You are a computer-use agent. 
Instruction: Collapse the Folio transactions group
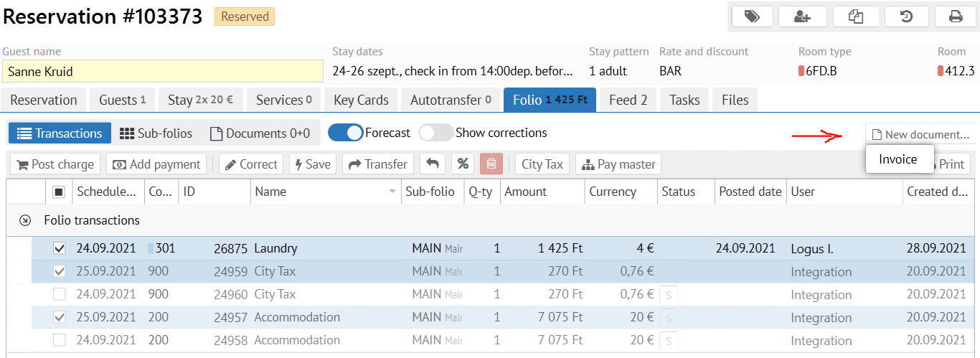pyautogui.click(x=25, y=220)
